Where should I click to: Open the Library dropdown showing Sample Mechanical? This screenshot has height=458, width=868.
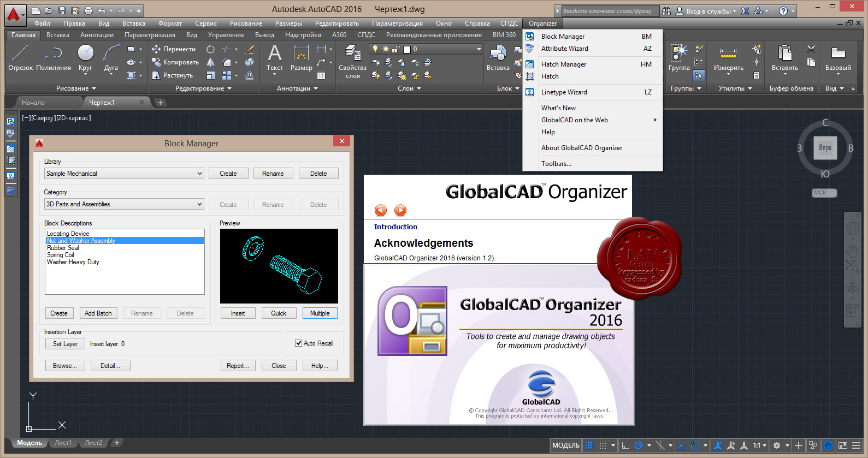pyautogui.click(x=124, y=174)
